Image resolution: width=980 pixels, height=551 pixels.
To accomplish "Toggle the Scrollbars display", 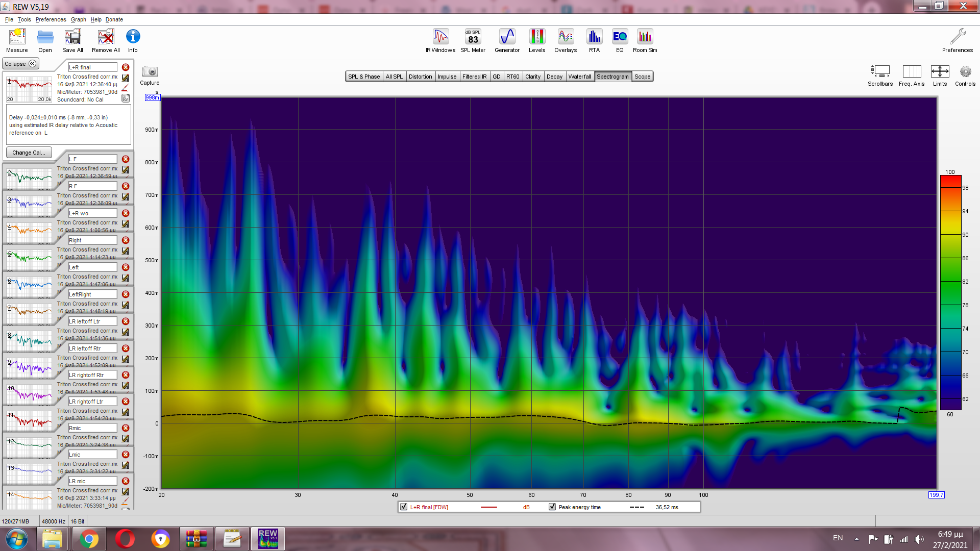I will pyautogui.click(x=880, y=72).
